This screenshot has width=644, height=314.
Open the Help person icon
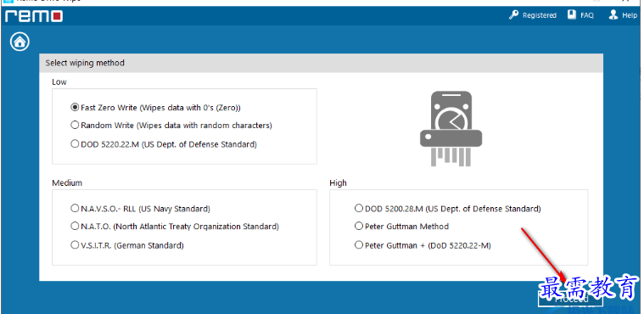click(x=613, y=14)
